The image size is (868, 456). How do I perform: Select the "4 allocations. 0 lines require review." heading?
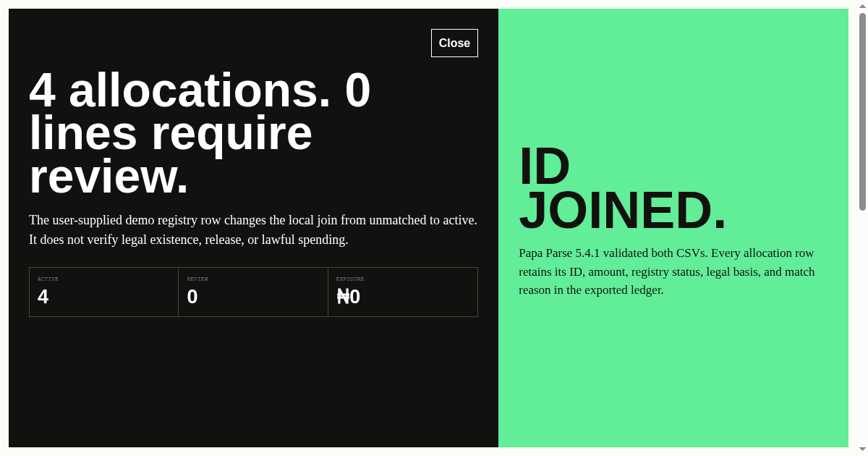[200, 133]
